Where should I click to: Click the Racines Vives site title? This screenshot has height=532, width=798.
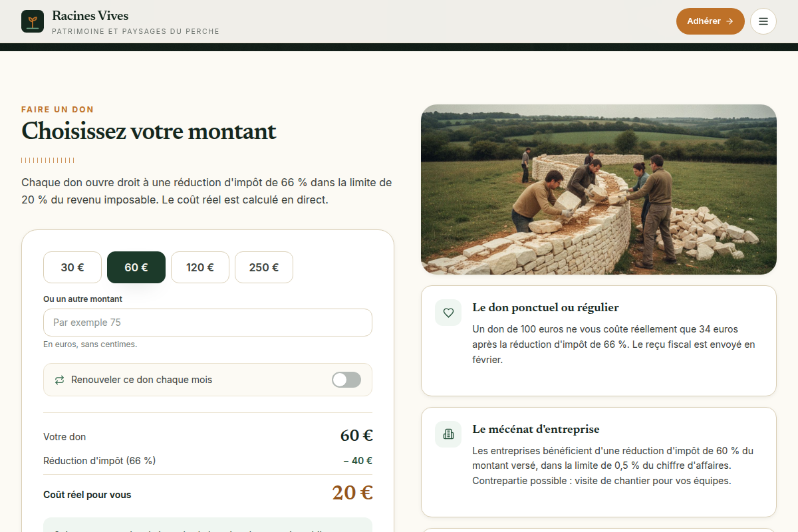click(90, 16)
